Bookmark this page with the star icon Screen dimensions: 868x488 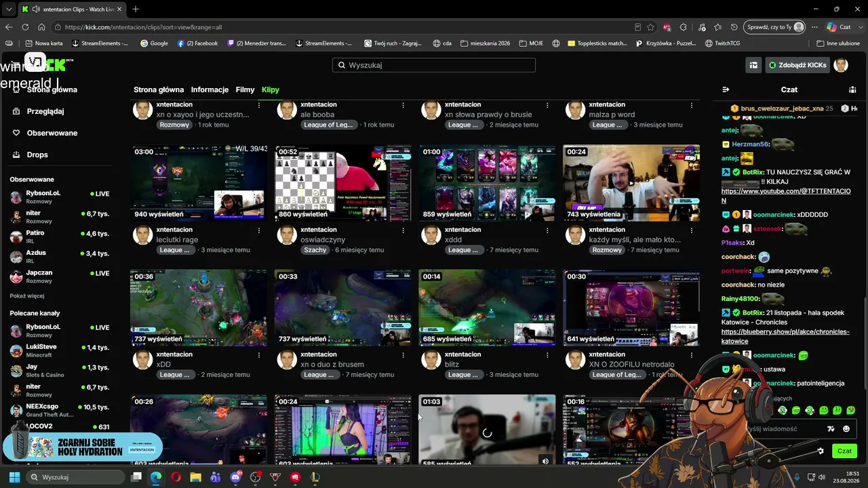(650, 27)
